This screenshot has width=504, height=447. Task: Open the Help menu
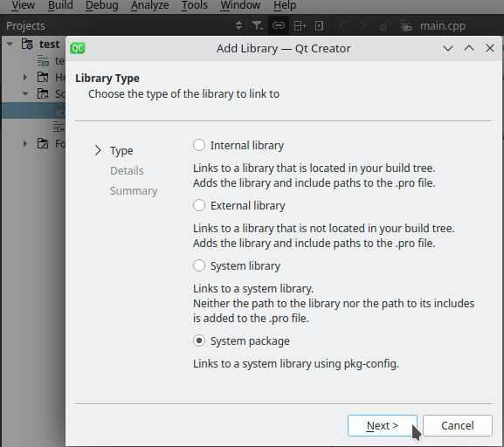click(285, 5)
